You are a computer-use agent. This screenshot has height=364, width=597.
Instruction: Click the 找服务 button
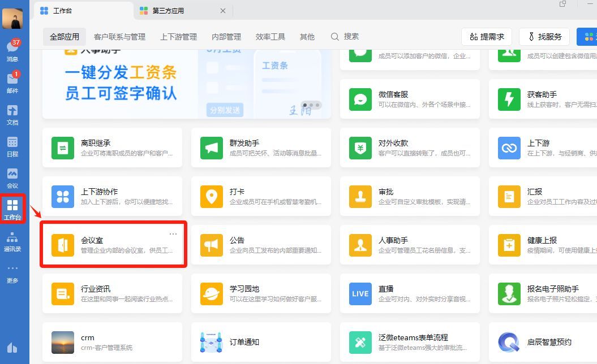pyautogui.click(x=544, y=37)
